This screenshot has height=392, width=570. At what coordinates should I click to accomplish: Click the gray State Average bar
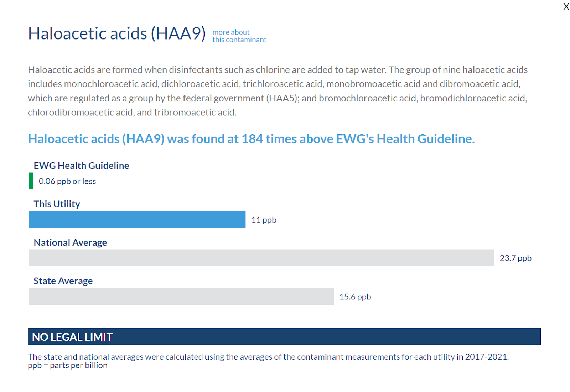(181, 296)
